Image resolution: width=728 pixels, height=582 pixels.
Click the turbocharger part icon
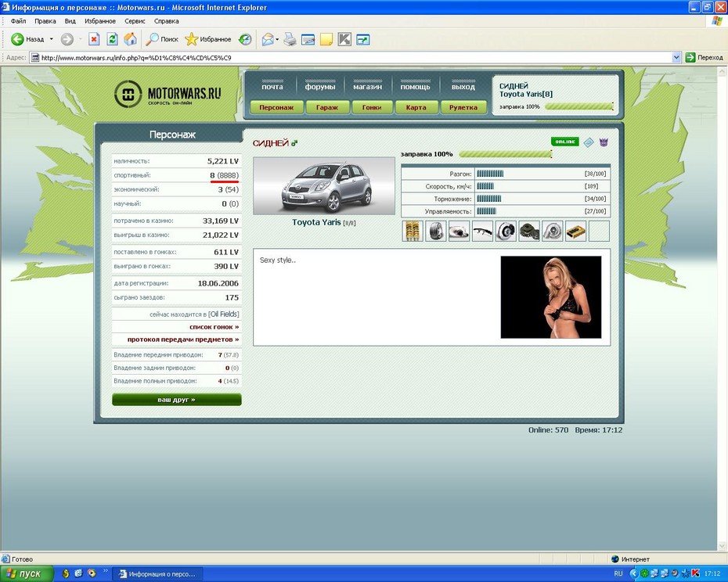pyautogui.click(x=553, y=231)
